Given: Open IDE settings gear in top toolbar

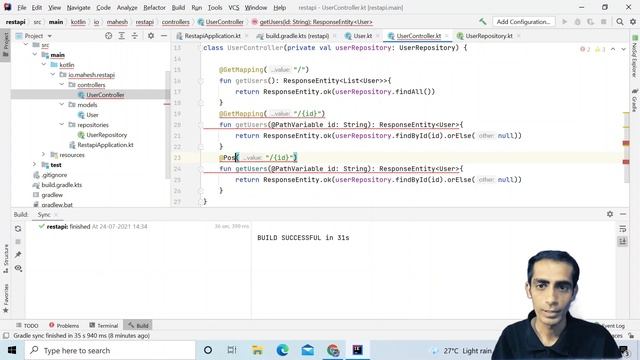Looking at the screenshot, I should [633, 22].
